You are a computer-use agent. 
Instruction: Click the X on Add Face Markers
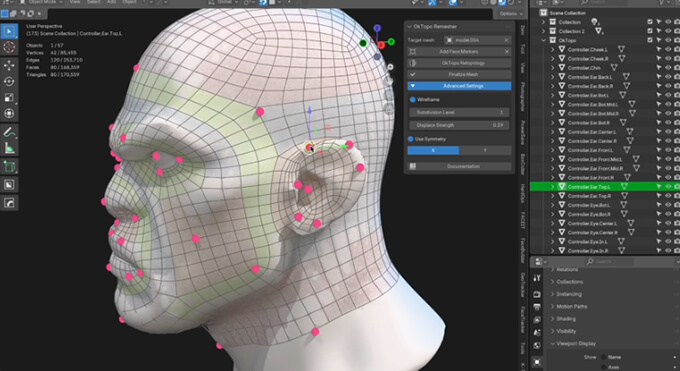(507, 52)
